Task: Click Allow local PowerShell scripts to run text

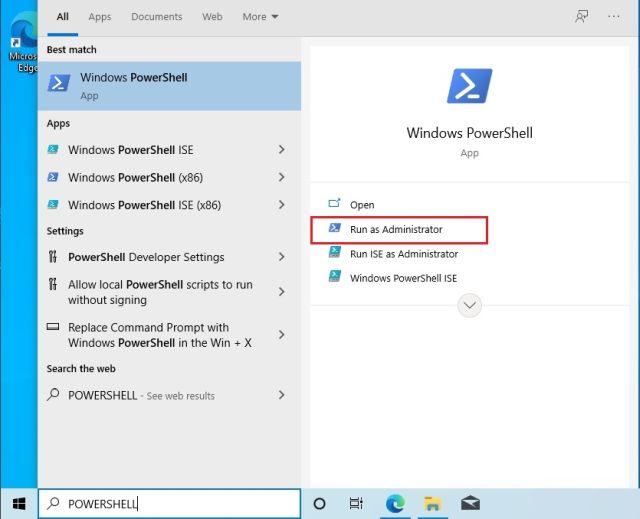Action: coord(160,292)
